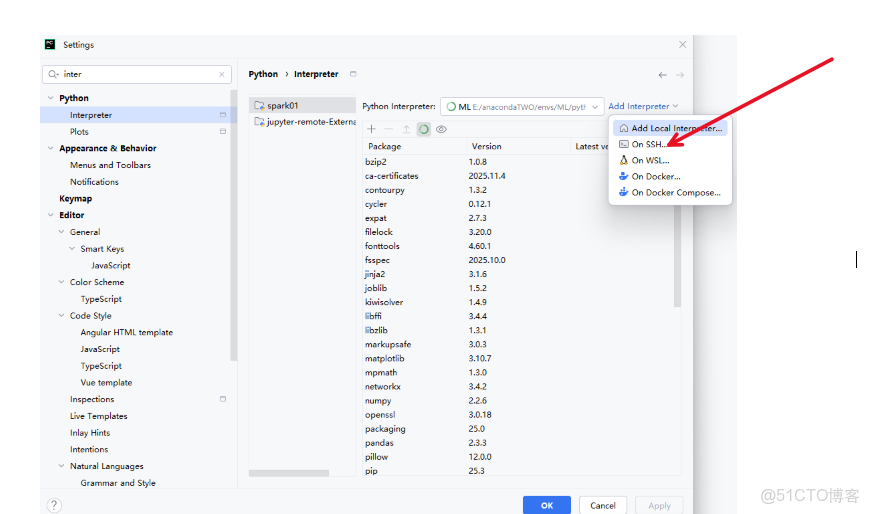870x514 pixels.
Task: Choose On SSH... menu entry
Action: [x=670, y=144]
